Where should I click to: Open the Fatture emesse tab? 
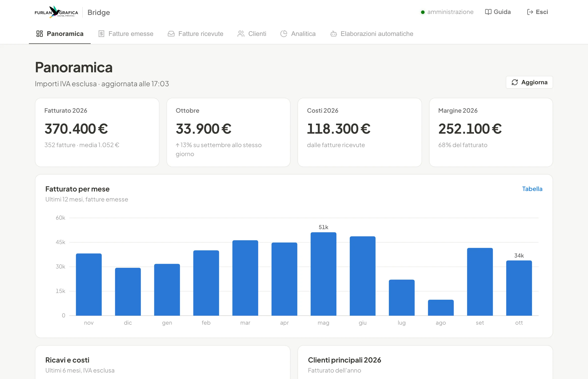(126, 34)
